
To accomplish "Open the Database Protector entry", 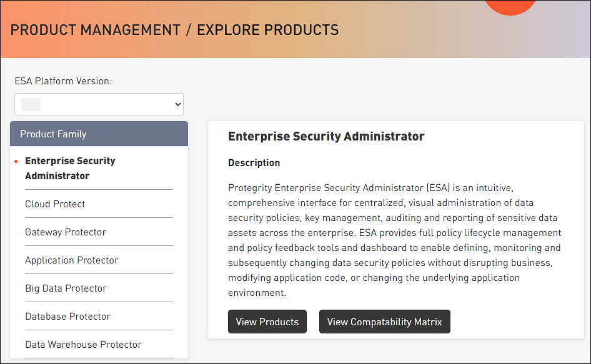I will 67,316.
